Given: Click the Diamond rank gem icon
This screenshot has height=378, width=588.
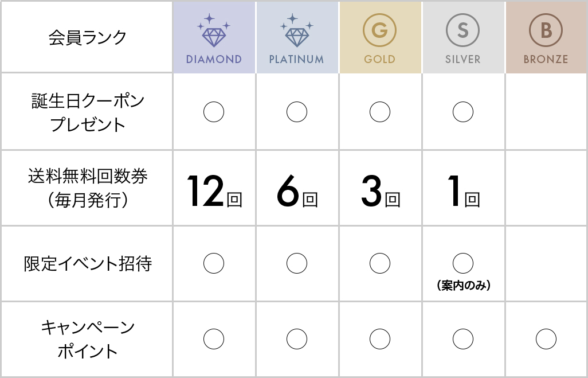Looking at the screenshot, I should pos(214,34).
